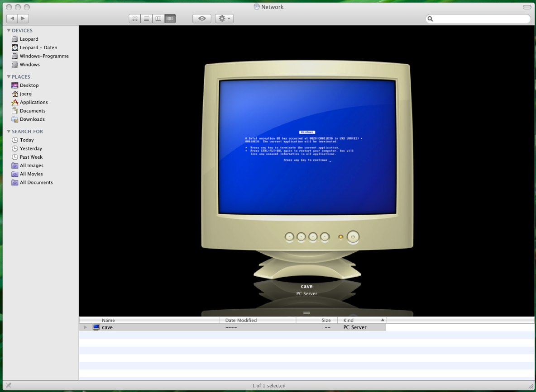
Task: Open the Action gear menu
Action: [224, 19]
